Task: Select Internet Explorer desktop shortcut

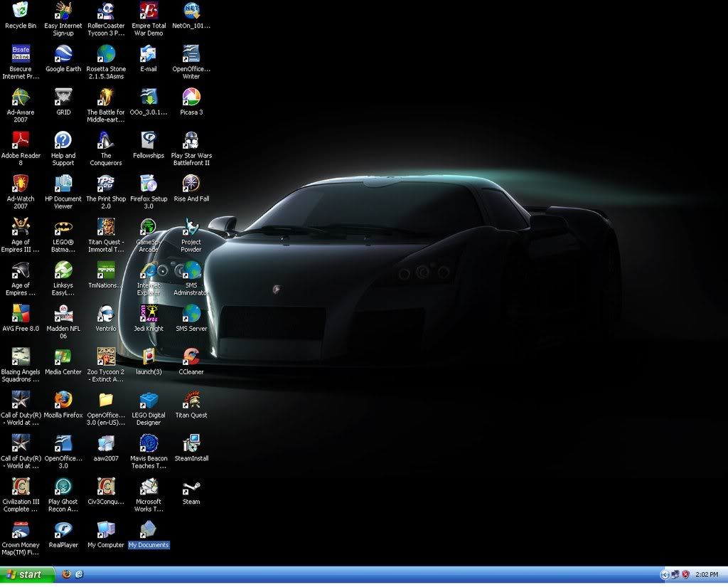Action: 149,270
